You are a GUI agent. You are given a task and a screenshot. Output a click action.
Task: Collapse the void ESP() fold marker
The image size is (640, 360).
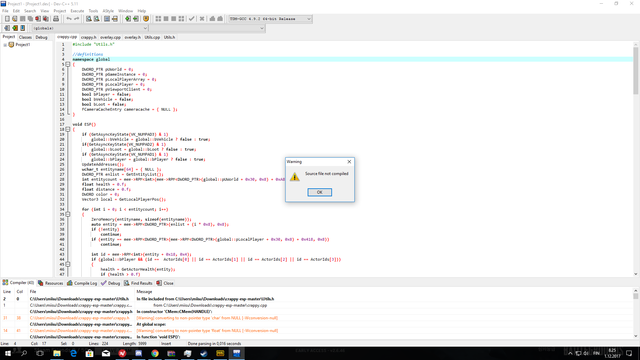68,129
